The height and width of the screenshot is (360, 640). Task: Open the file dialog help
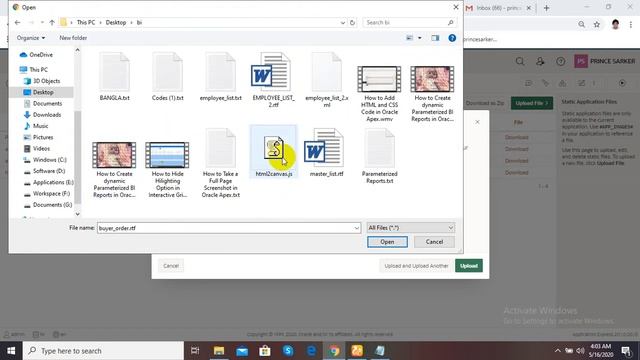452,38
